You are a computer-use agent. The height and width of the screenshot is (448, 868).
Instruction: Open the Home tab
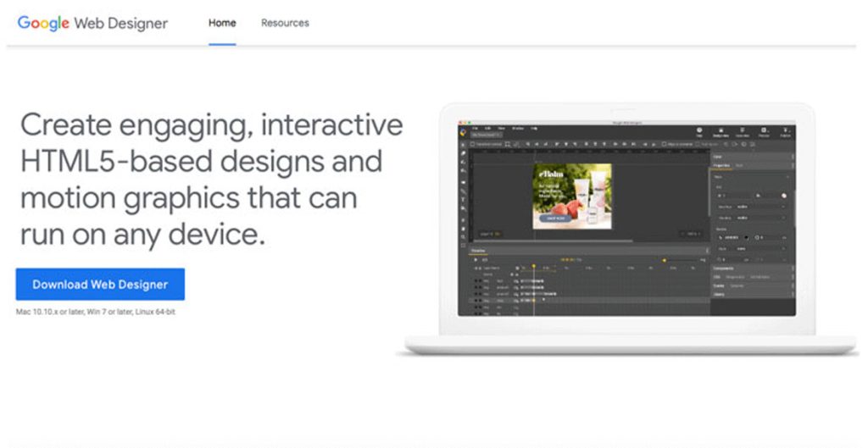coord(222,23)
